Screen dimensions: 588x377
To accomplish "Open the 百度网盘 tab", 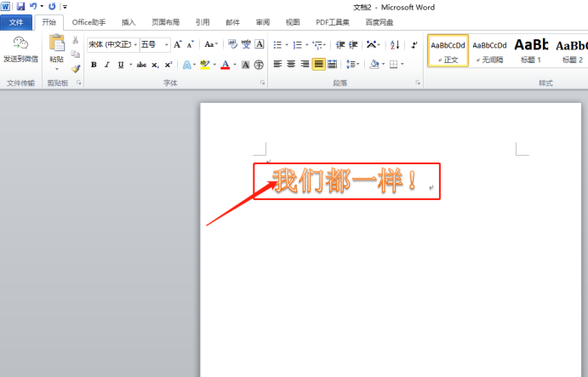I will 380,22.
